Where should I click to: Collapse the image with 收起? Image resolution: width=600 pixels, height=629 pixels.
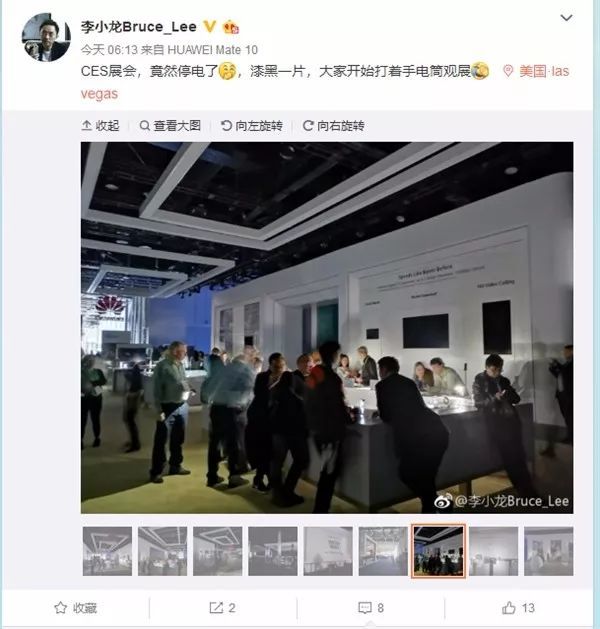point(100,126)
